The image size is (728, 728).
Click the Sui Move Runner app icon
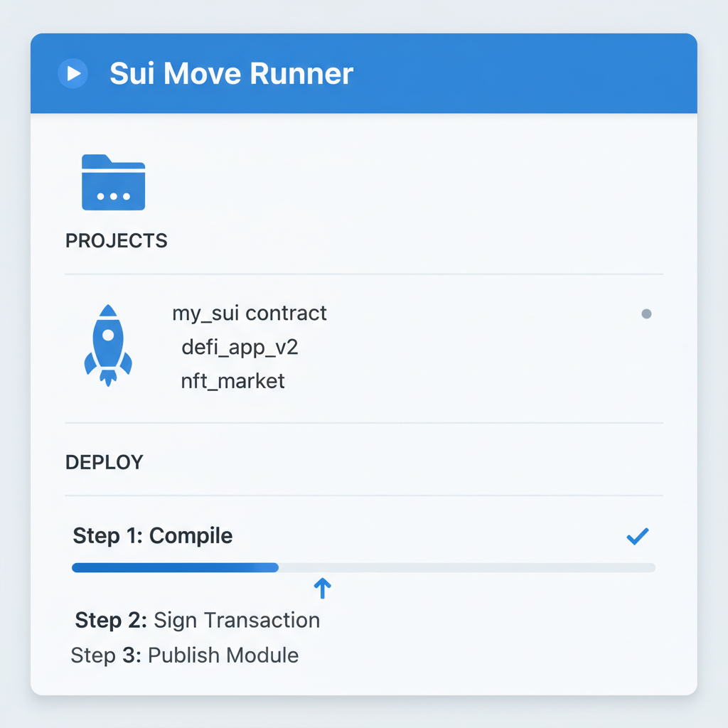[73, 73]
